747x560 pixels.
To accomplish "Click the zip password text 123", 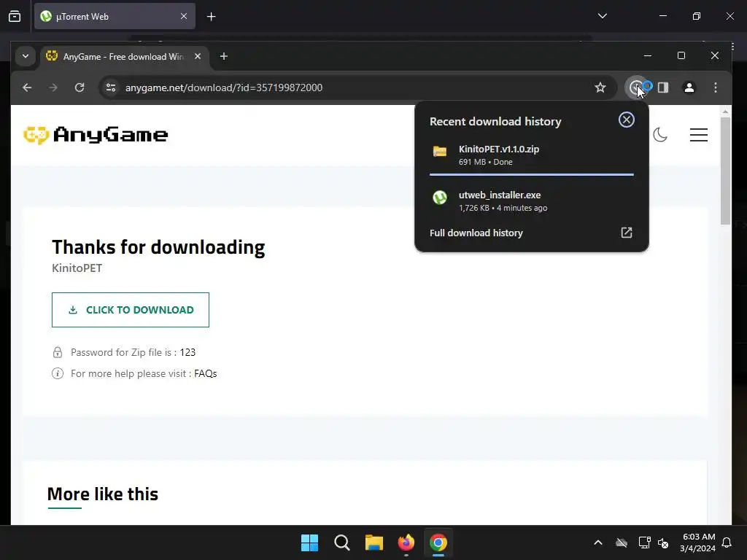I will coord(187,352).
